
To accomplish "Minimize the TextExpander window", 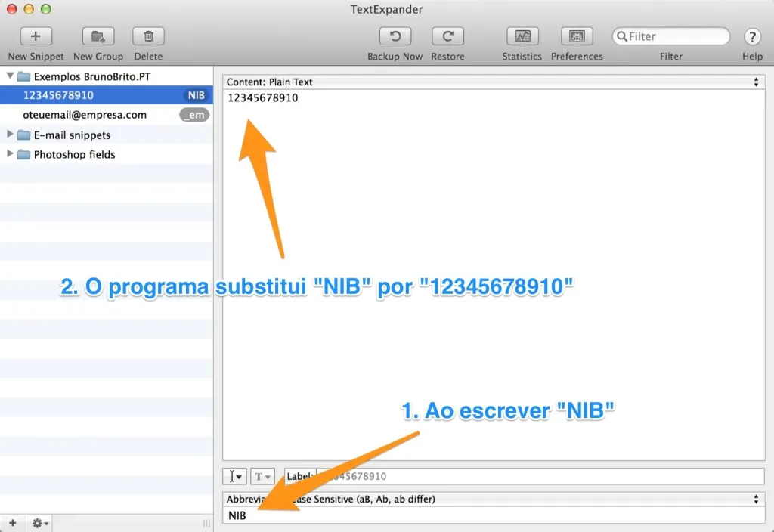I will [29, 9].
